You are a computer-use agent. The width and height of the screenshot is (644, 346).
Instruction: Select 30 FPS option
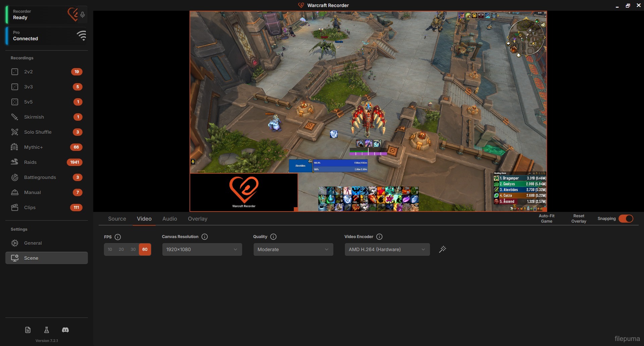(x=133, y=249)
